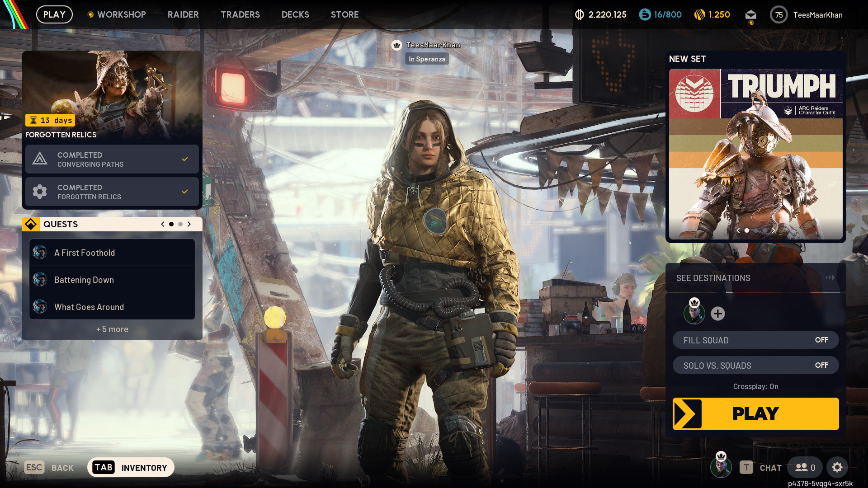Click the blue stash capacity icon
868x488 pixels.
tap(645, 14)
